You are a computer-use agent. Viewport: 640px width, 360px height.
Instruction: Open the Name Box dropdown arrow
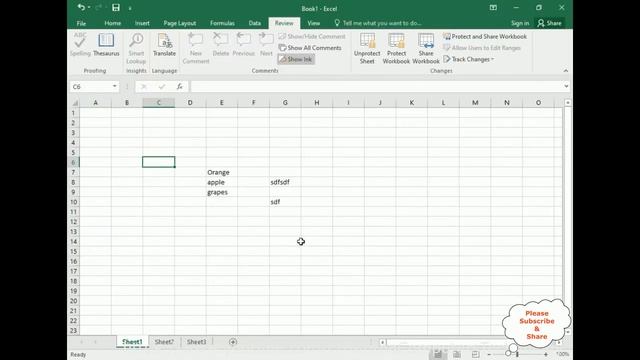[x=115, y=86]
